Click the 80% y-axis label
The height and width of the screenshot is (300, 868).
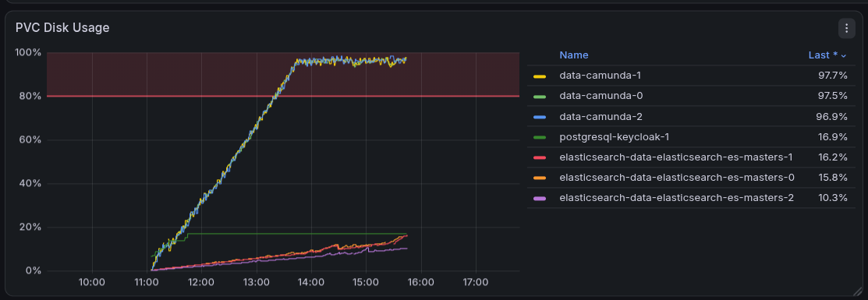pos(30,97)
